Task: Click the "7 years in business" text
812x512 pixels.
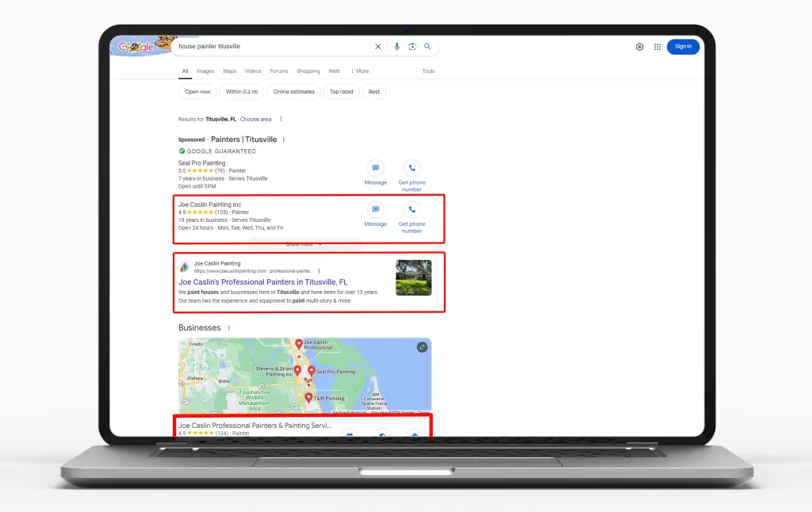Action: [x=201, y=178]
